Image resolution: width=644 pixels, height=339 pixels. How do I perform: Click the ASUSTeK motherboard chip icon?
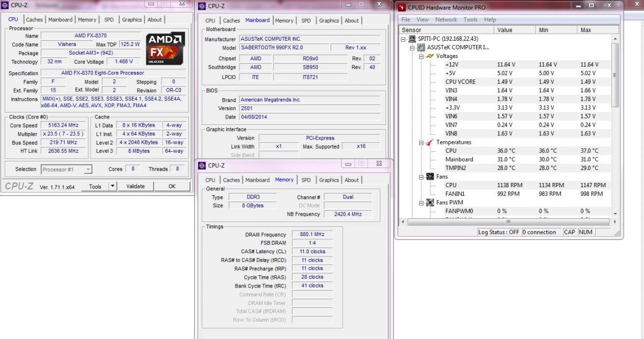tap(421, 47)
